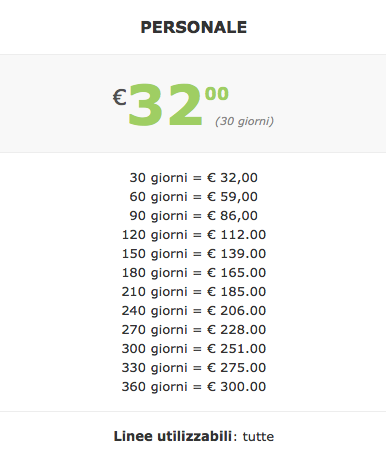This screenshot has height=459, width=386.
Task: Select the 180 giorni = € 165.00 line
Action: coord(193,273)
